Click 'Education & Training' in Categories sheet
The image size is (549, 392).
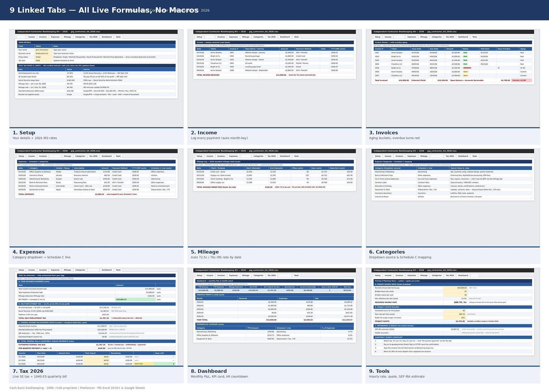pos(383,186)
